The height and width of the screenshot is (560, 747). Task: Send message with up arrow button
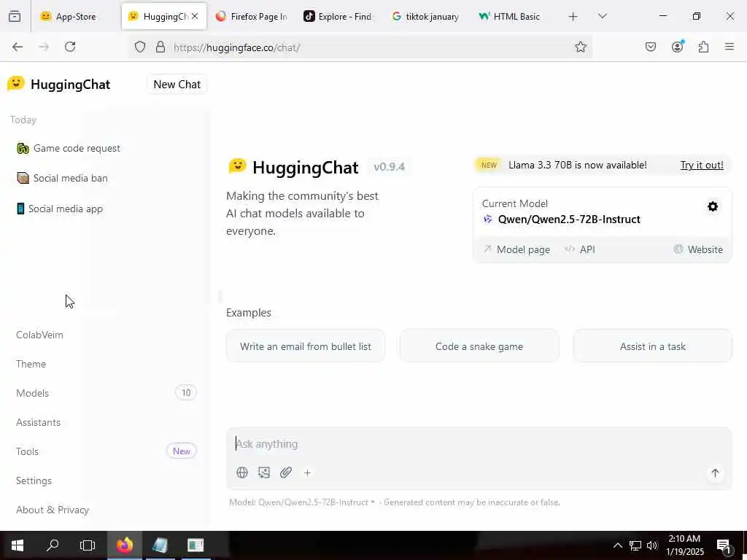tap(715, 472)
